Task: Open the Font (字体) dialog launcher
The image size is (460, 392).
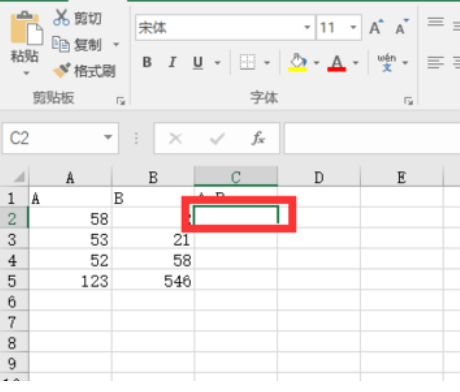Action: pos(408,101)
